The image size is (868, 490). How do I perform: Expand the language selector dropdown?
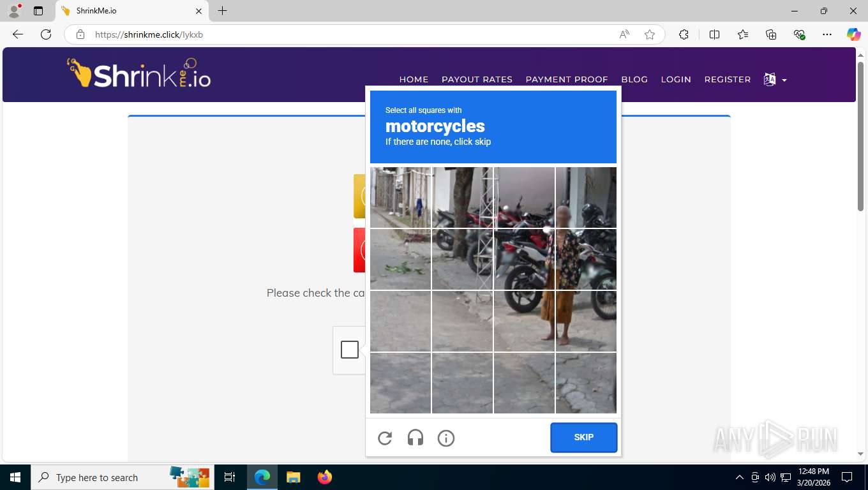pyautogui.click(x=775, y=79)
